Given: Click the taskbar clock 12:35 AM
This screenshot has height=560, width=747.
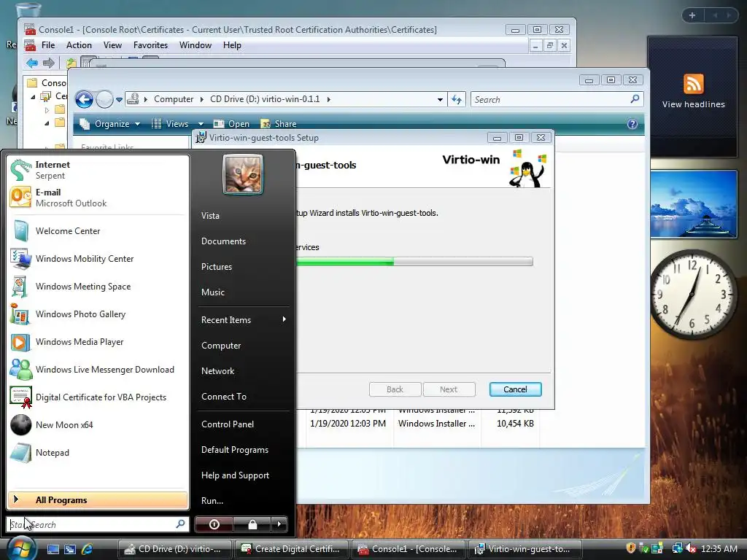Looking at the screenshot, I should click(719, 548).
